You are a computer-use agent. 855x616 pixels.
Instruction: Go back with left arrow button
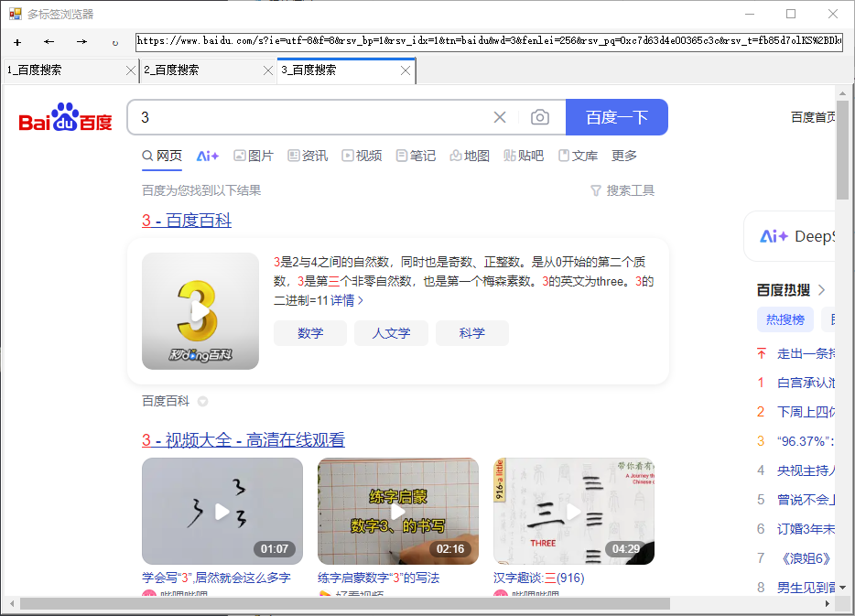coord(49,42)
